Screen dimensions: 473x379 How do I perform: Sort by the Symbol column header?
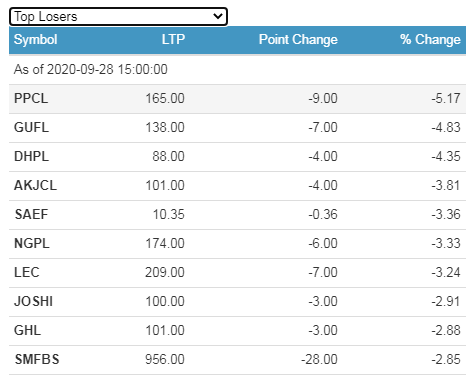point(35,40)
